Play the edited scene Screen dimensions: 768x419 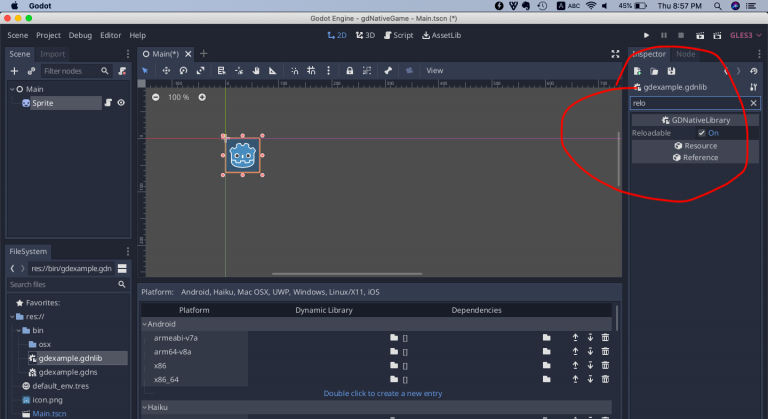(700, 35)
